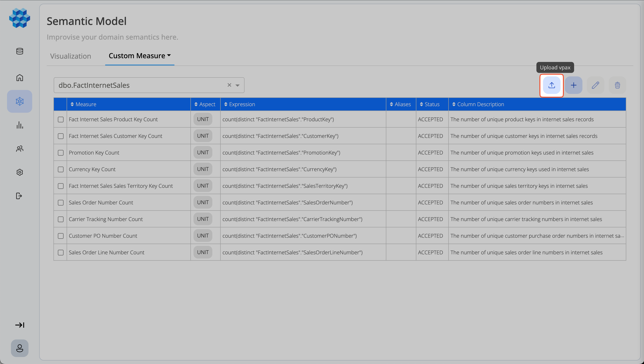Sort the Measure column

72,104
